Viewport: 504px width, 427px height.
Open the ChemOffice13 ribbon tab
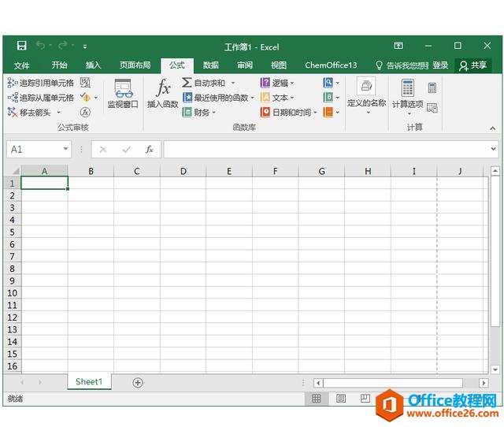(331, 65)
